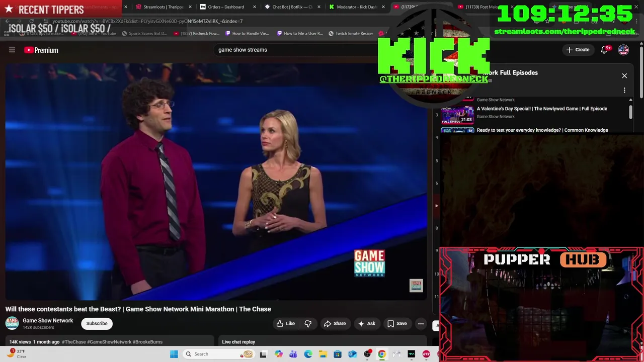
Task: Close the playlist panel with the X
Action: (x=624, y=76)
